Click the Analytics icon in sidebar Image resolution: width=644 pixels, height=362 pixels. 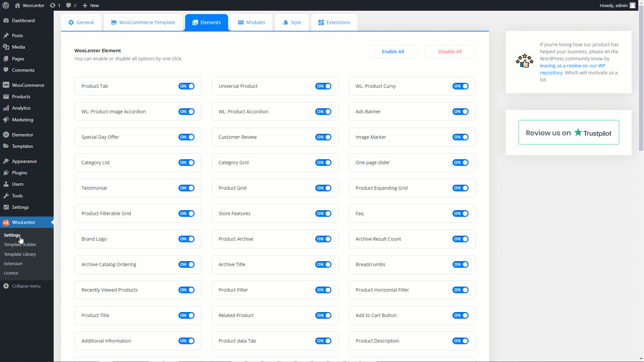point(7,108)
